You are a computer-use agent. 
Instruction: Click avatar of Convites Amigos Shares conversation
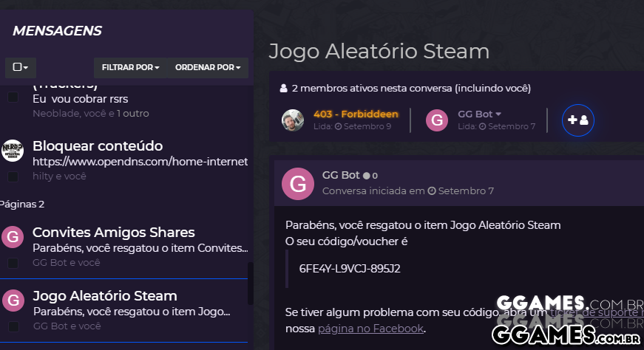pyautogui.click(x=13, y=236)
